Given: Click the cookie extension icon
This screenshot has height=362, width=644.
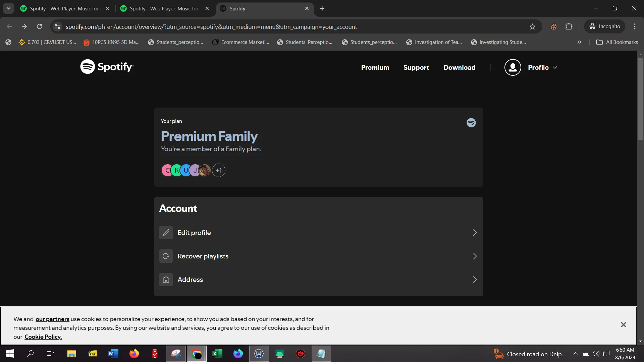Looking at the screenshot, I should (553, 26).
